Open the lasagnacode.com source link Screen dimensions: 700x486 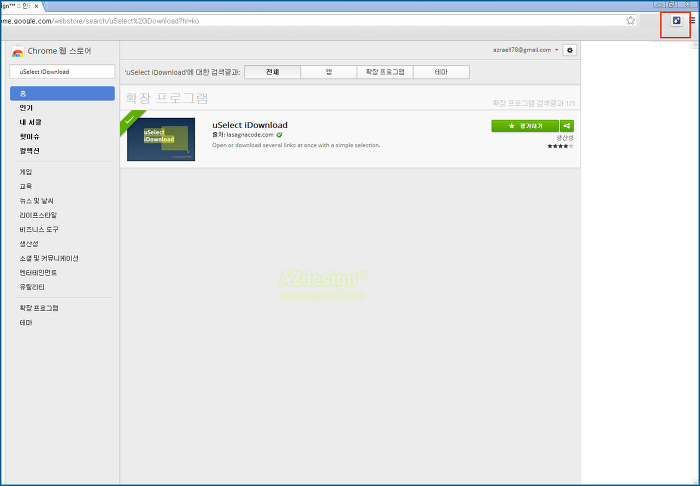[x=250, y=134]
